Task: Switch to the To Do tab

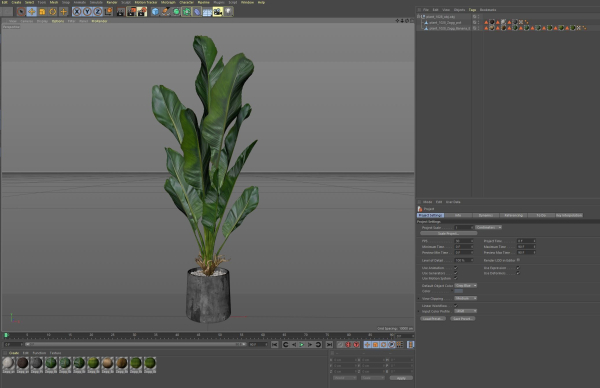Action: coord(541,215)
